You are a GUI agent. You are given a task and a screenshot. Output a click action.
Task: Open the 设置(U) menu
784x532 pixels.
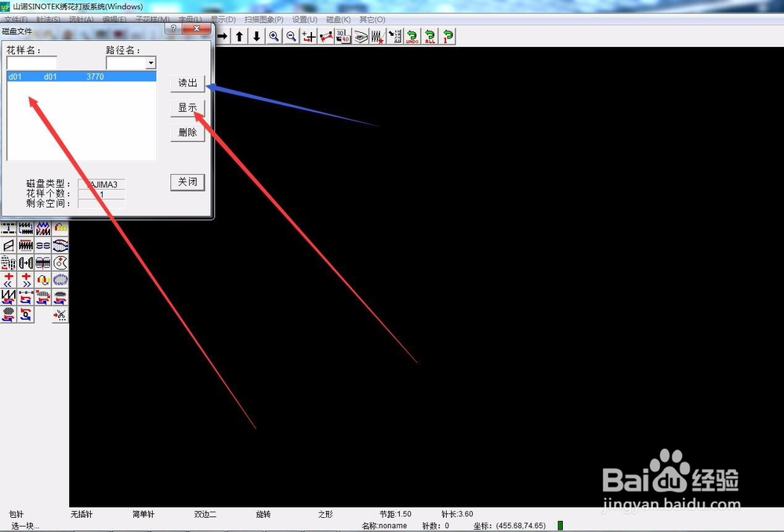click(x=304, y=20)
